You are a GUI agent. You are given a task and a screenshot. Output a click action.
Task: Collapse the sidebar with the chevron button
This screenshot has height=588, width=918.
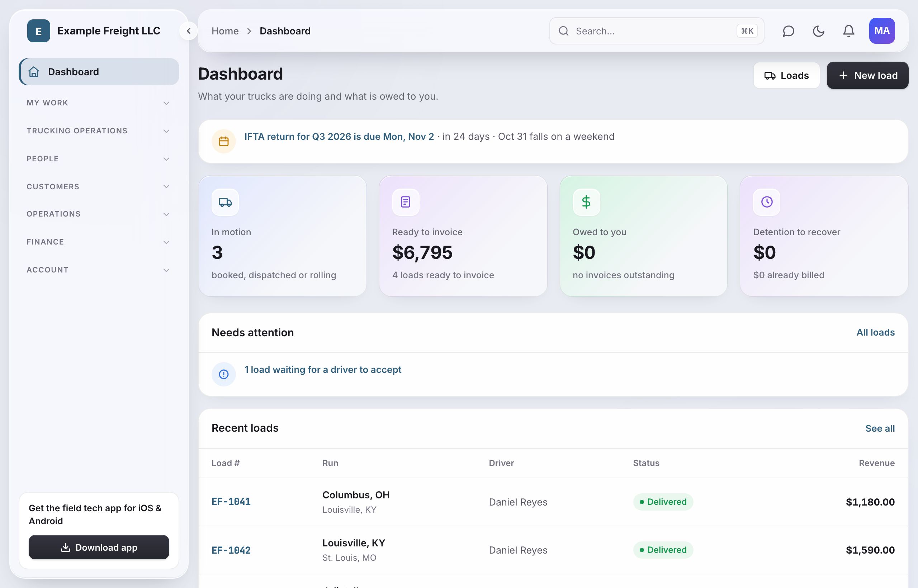(x=189, y=31)
